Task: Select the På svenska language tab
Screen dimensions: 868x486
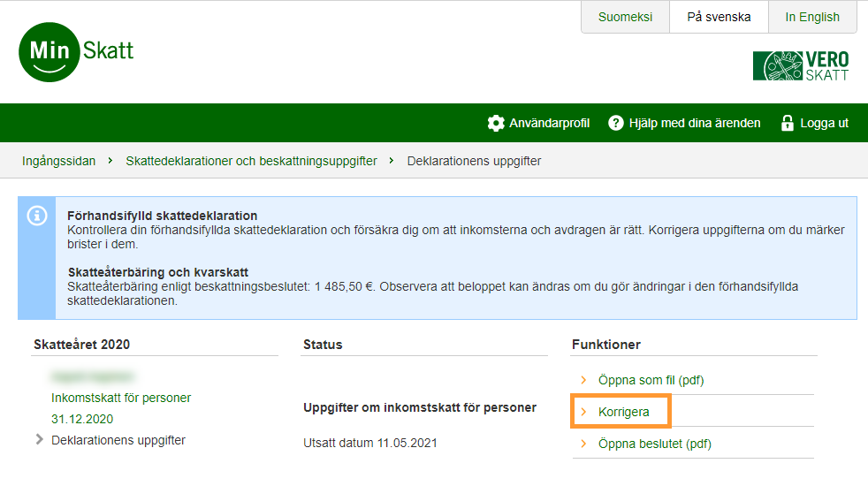Action: coord(719,17)
